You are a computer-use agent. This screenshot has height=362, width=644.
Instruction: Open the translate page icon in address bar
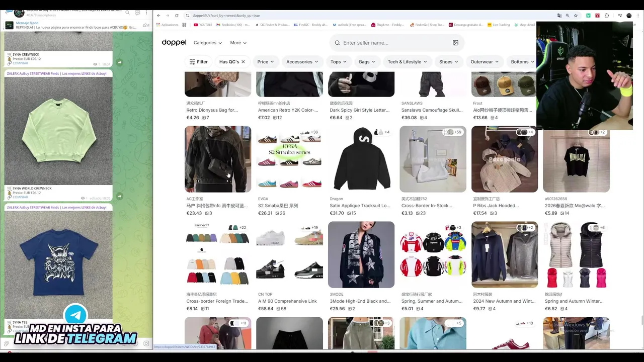click(559, 16)
